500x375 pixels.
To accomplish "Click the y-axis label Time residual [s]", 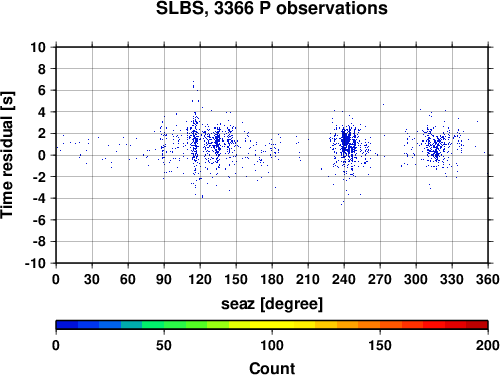I will [7, 155].
